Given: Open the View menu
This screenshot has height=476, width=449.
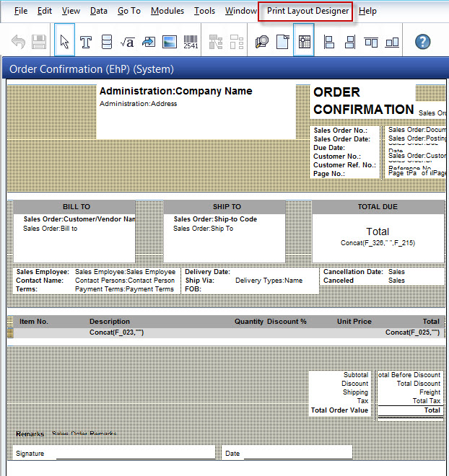Looking at the screenshot, I should point(71,11).
